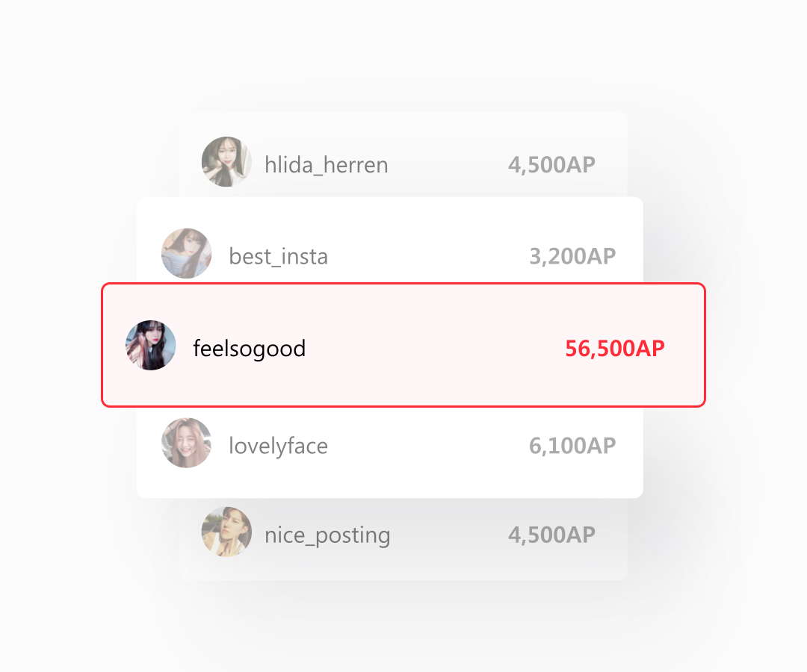Choose the lovelyface list row

(390, 452)
